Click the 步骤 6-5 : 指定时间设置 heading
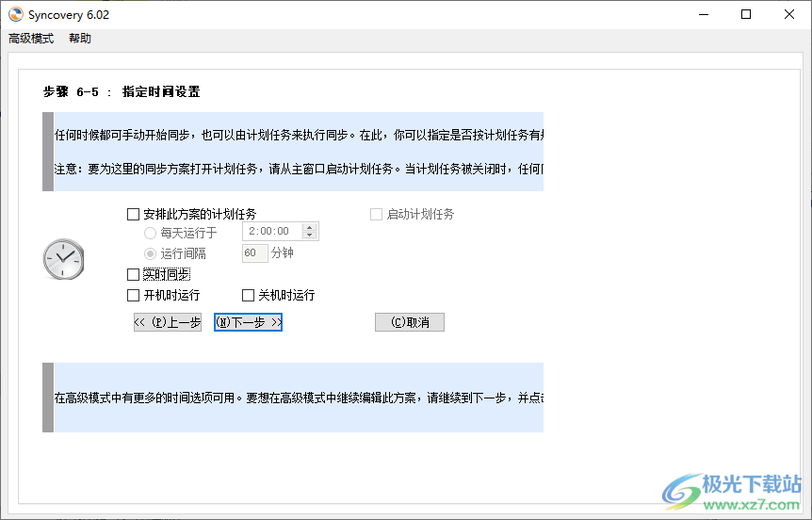The width and height of the screenshot is (812, 520). tap(122, 92)
